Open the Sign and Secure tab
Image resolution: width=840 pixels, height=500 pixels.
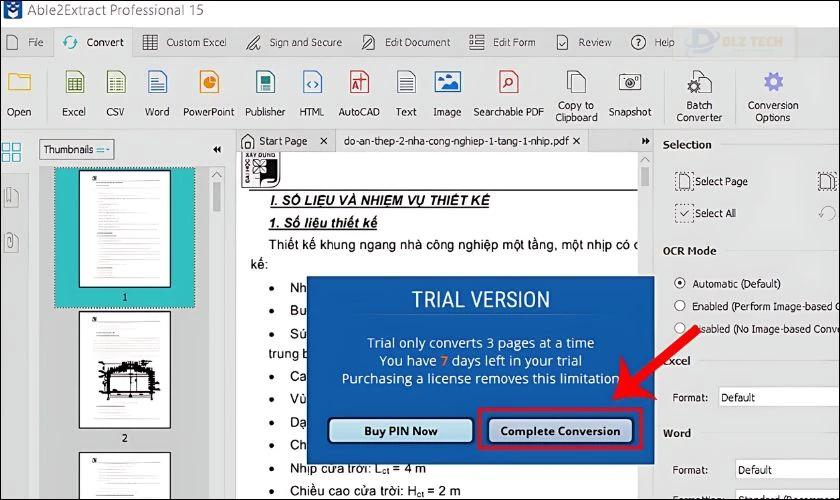pyautogui.click(x=294, y=42)
